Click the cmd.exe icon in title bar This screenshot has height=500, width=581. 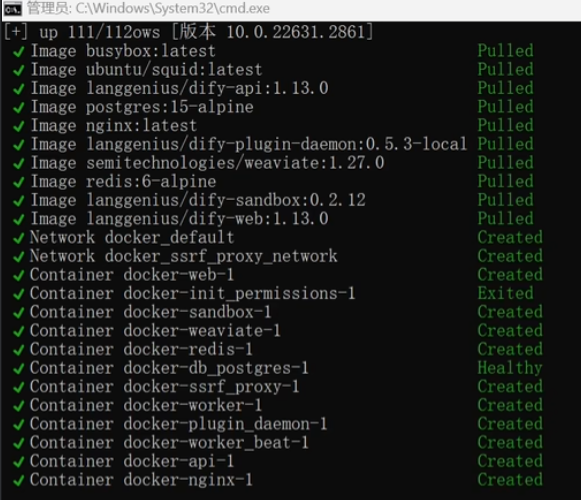[12, 9]
